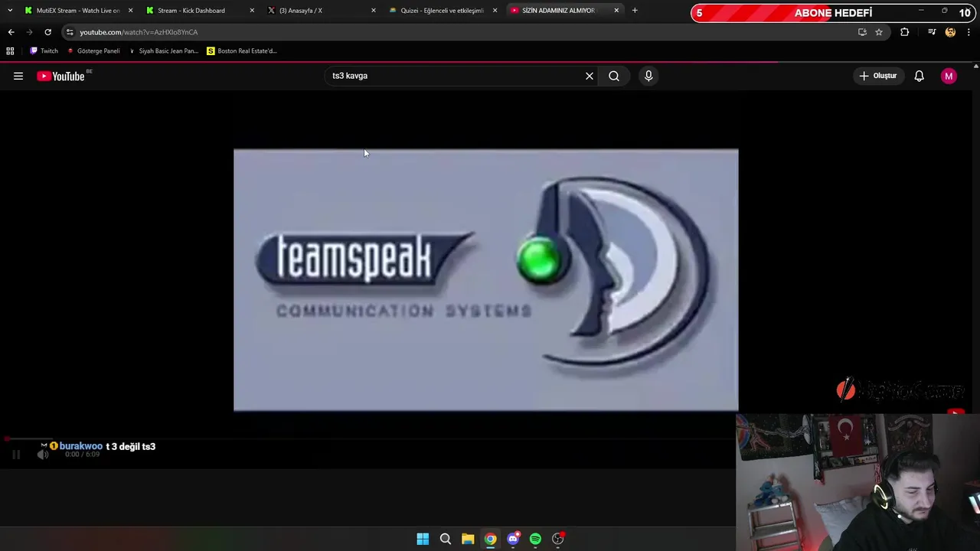The width and height of the screenshot is (980, 551).
Task: Open File Explorer from taskbar
Action: coord(468,539)
